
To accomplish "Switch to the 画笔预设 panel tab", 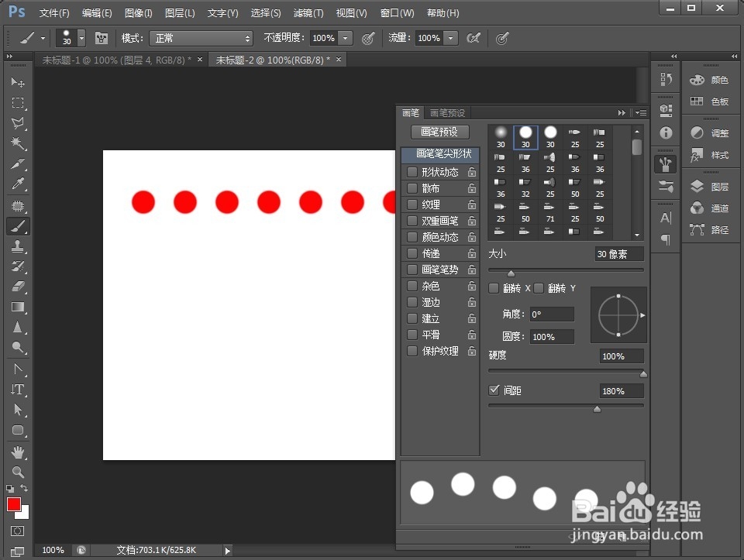I will pyautogui.click(x=447, y=113).
